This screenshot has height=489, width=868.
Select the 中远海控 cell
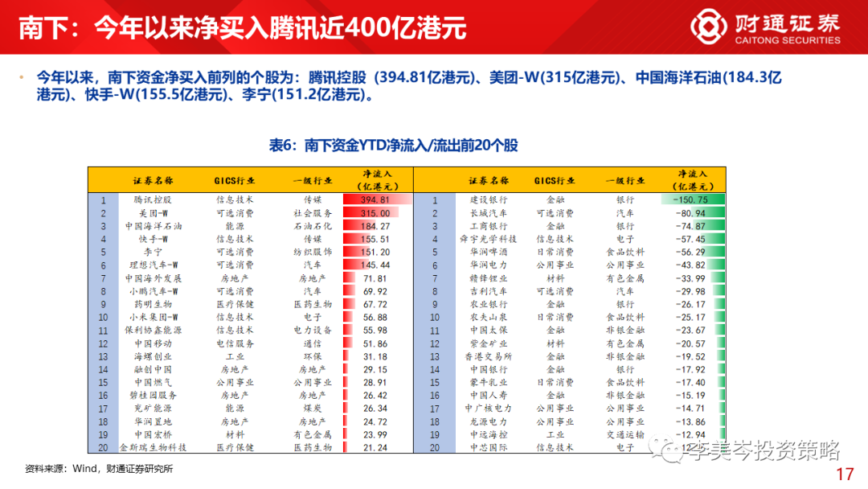click(x=489, y=434)
